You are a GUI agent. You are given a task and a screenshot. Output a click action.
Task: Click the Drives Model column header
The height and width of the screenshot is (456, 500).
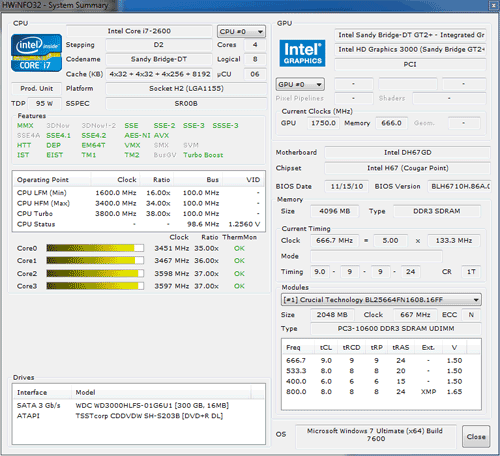point(161,392)
